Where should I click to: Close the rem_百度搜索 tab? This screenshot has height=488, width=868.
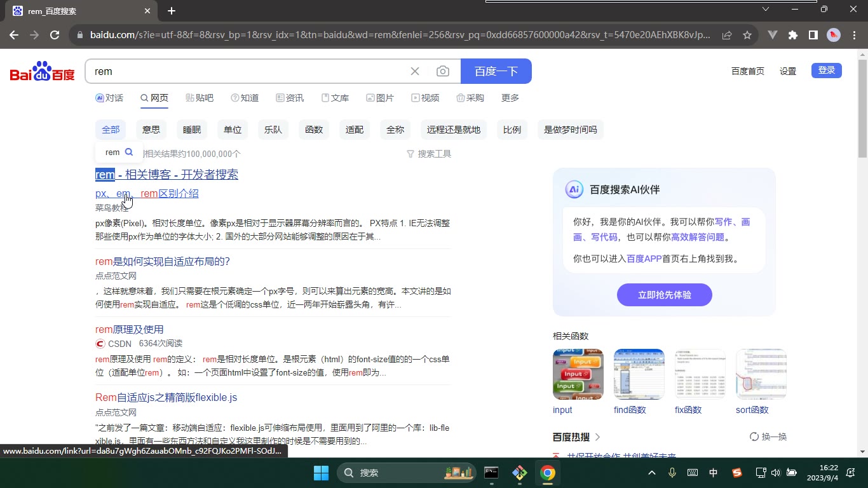coord(147,11)
